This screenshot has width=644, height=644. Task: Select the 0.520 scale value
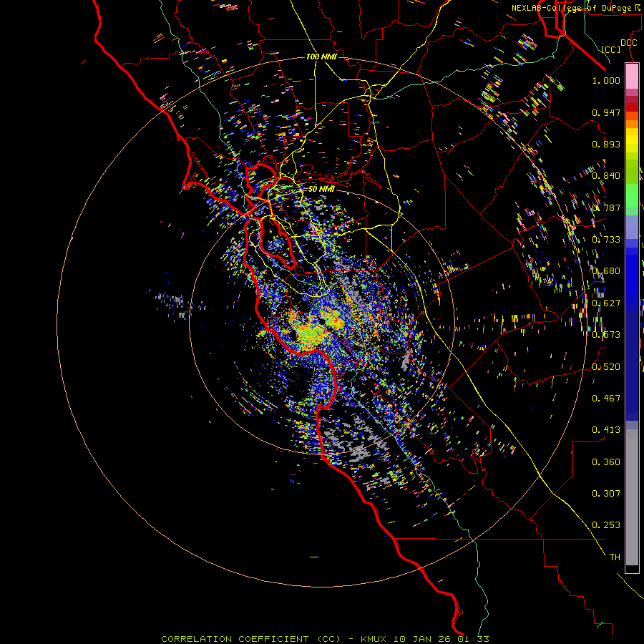(x=606, y=366)
